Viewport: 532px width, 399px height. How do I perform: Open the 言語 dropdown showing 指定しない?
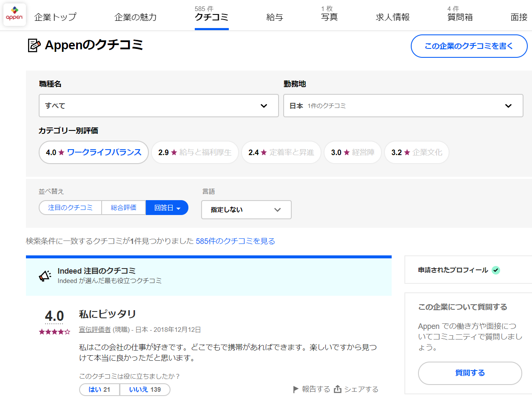pyautogui.click(x=246, y=209)
